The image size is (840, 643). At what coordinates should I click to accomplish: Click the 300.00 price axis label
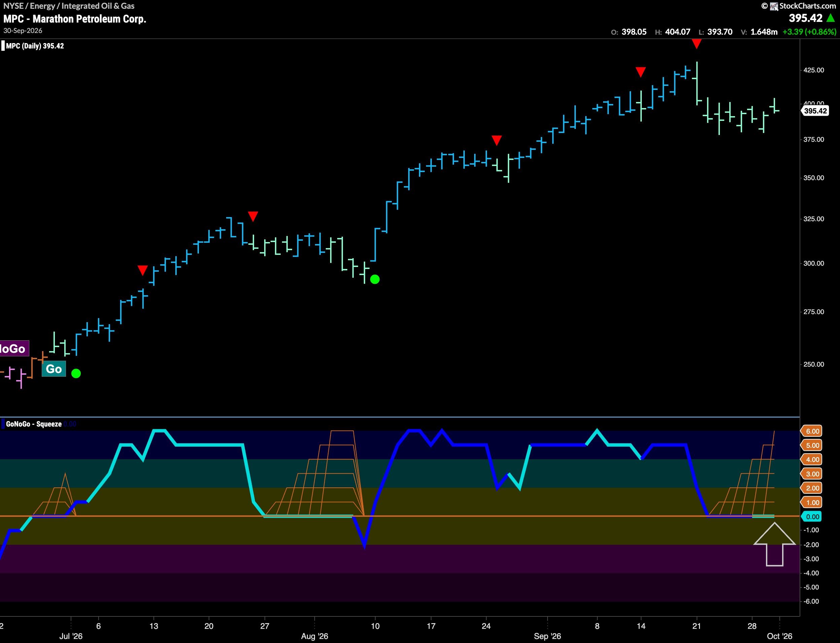coord(814,263)
